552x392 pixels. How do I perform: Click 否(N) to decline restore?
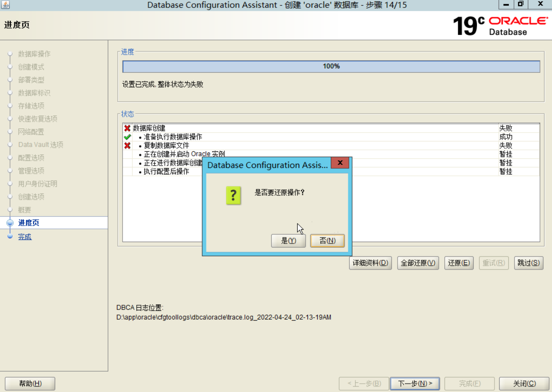(x=327, y=241)
